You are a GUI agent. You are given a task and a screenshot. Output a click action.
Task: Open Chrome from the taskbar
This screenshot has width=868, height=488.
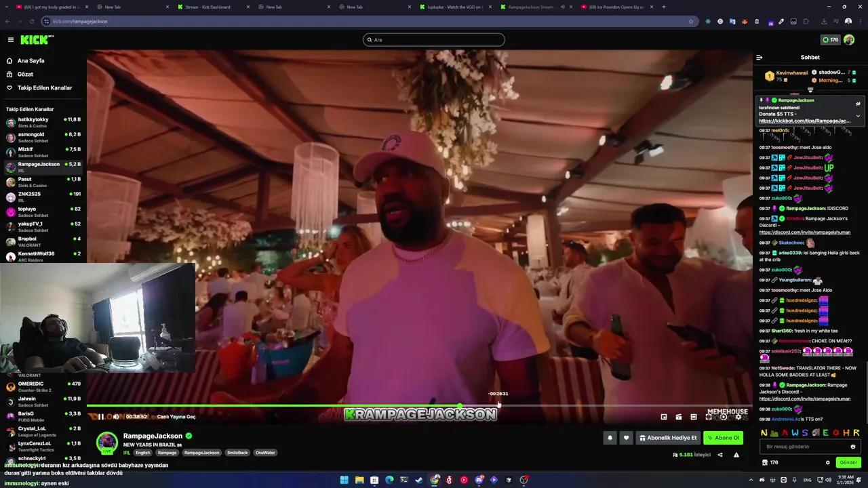pyautogui.click(x=435, y=480)
